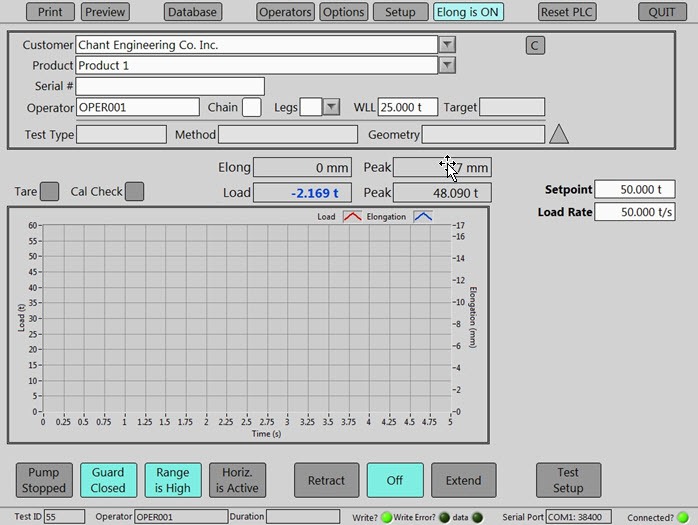This screenshot has width=698, height=525.
Task: Click the Customer name field
Action: 256,45
